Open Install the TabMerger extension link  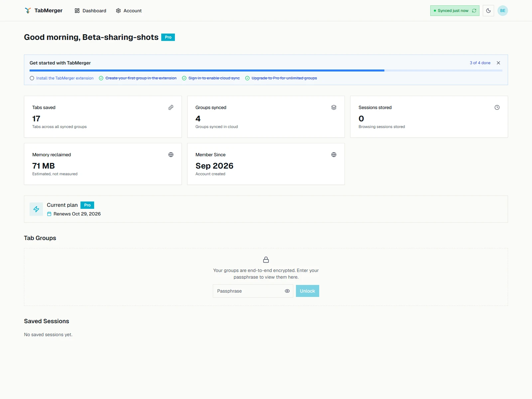[65, 78]
